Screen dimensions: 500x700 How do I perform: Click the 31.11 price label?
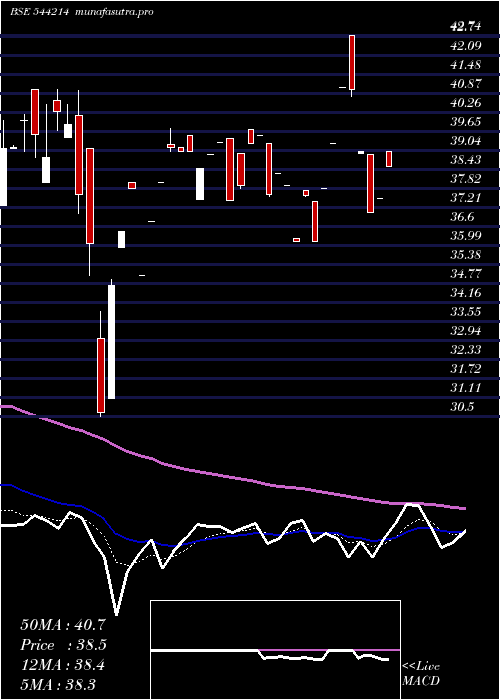pos(466,388)
